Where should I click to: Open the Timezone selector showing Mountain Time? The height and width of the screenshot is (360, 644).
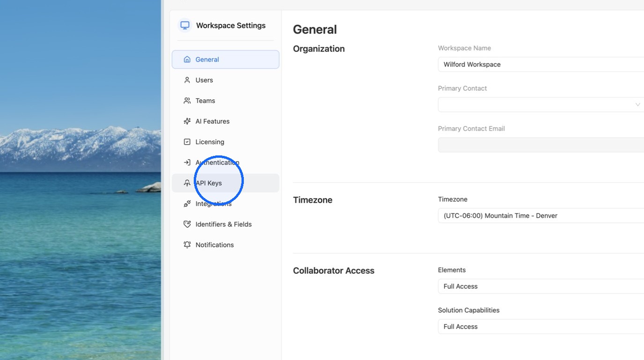click(541, 216)
